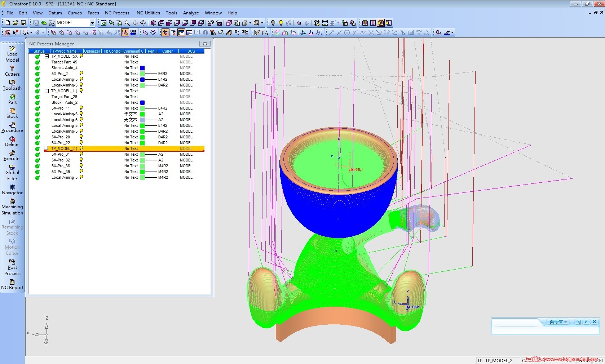Open the MODEL combo box dropdown
Viewport: 605px width, 364px height.
[x=92, y=23]
